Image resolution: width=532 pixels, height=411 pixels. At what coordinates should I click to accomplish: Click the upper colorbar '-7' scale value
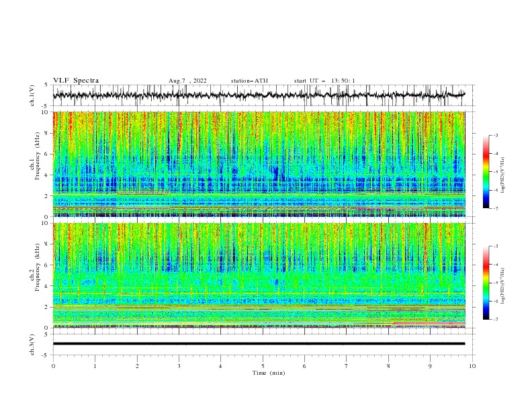[495, 209]
